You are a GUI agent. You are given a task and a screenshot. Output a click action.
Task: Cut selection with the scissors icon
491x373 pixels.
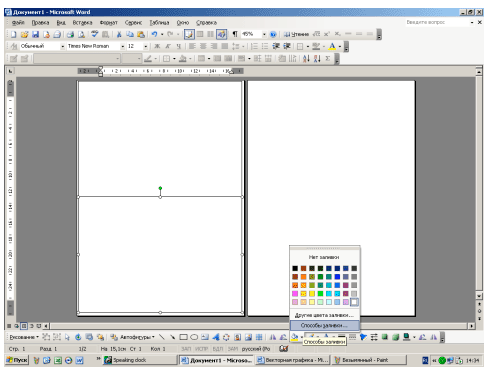119,34
